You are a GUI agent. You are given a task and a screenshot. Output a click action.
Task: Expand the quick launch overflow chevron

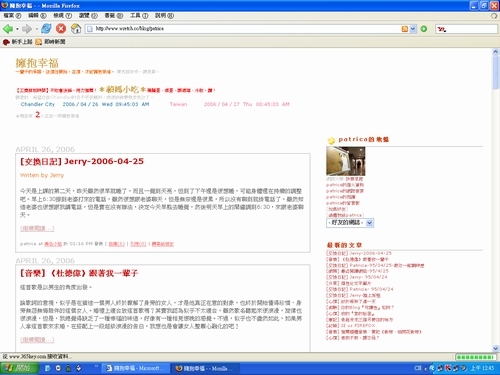tap(96, 366)
